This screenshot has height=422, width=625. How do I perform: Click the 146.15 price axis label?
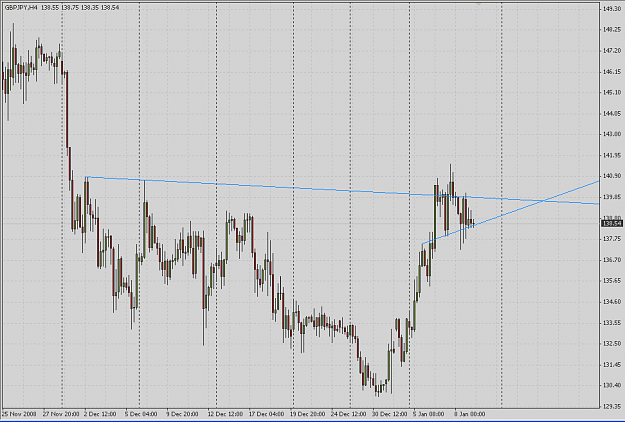[x=612, y=72]
